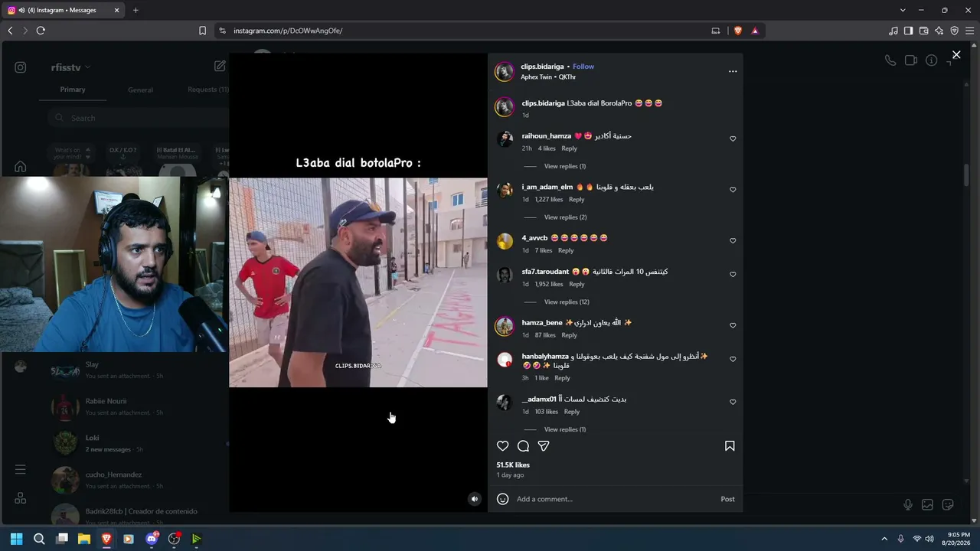
Task: View the 51.5K likes list
Action: (x=513, y=465)
